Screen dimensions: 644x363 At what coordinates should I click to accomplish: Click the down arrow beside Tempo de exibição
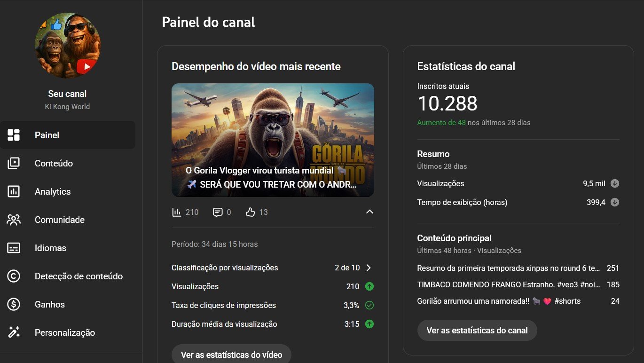(x=615, y=202)
